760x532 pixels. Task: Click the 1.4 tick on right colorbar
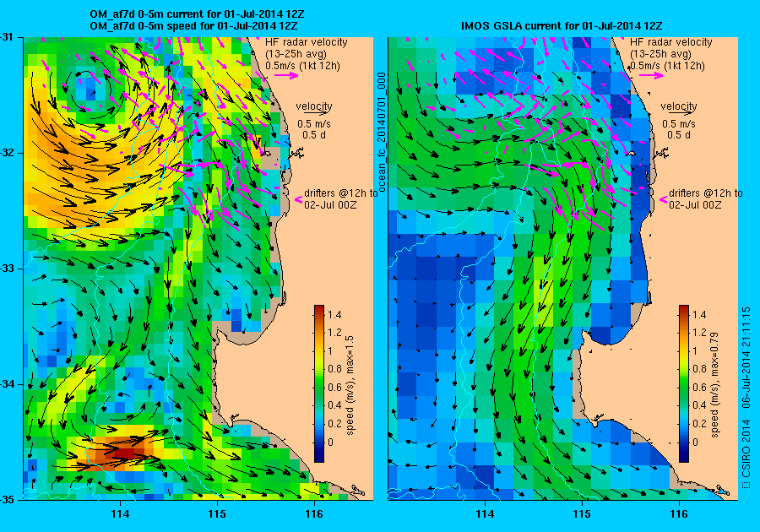(x=699, y=314)
